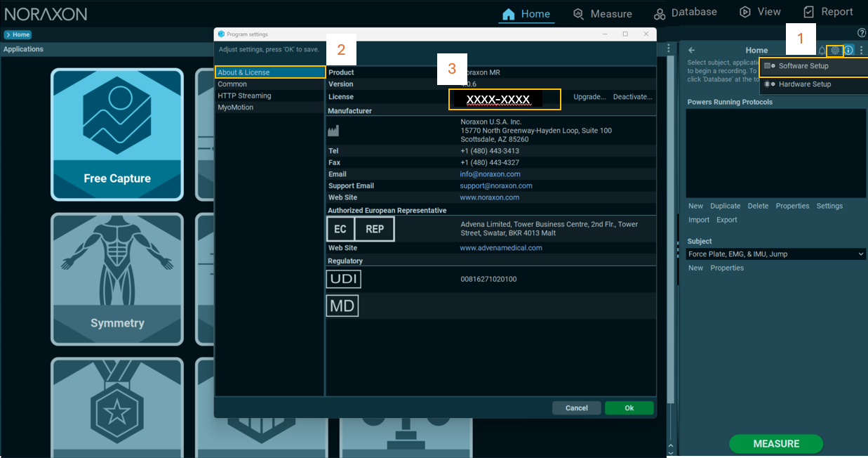Click the help question mark icon
868x458 pixels.
tap(862, 33)
